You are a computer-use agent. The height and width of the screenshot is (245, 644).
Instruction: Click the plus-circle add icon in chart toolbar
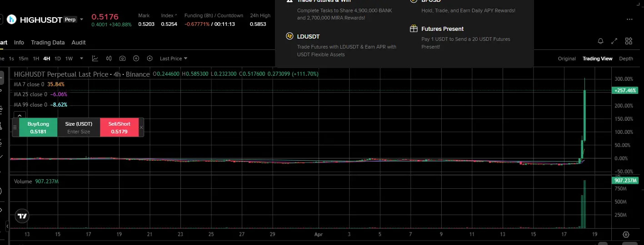136,59
